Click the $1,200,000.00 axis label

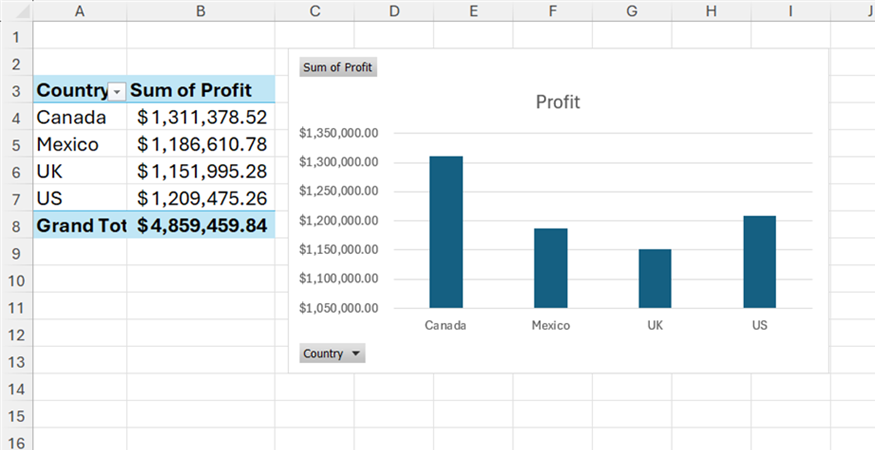click(339, 221)
